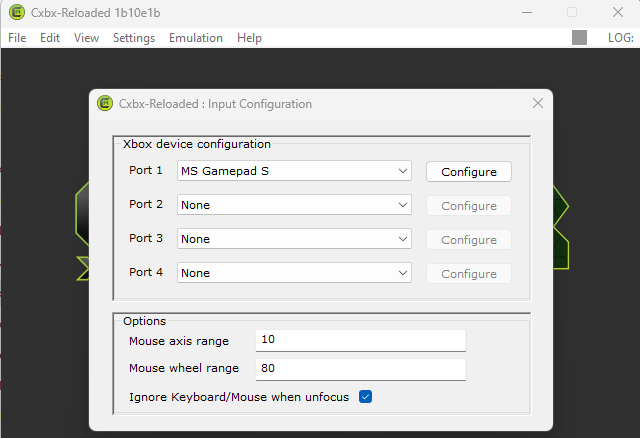Viewport: 640px width, 438px height.
Task: Click the Input Configuration dialog title icon
Action: 105,103
